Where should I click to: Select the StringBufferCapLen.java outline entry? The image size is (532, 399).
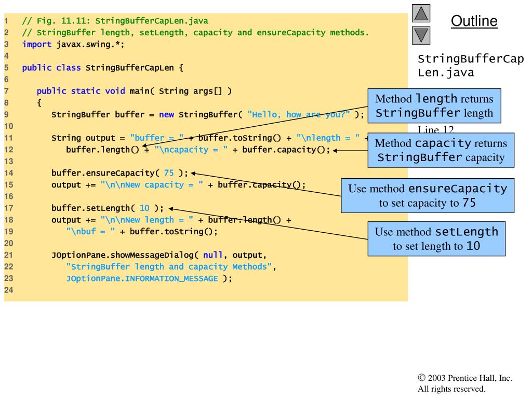[471, 65]
